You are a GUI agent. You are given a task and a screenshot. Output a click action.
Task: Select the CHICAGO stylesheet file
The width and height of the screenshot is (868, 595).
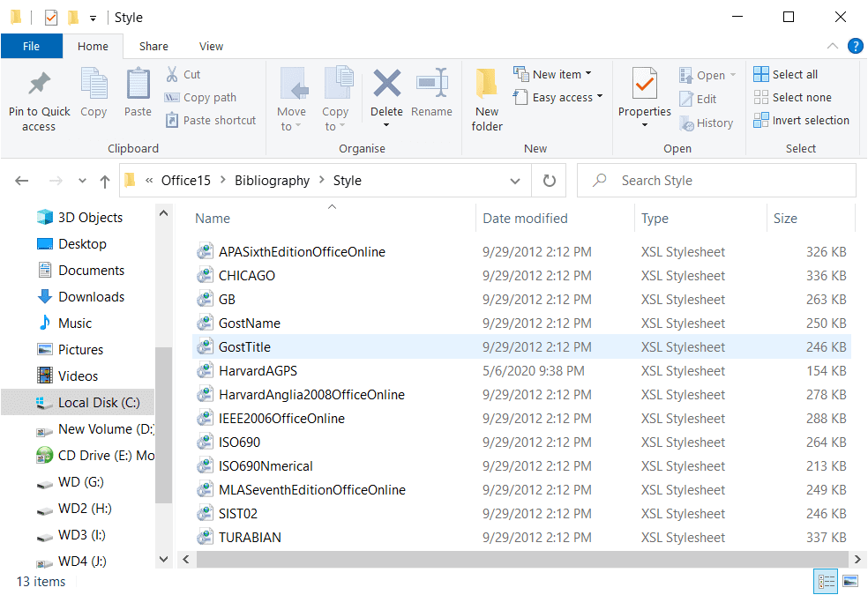click(x=521, y=276)
